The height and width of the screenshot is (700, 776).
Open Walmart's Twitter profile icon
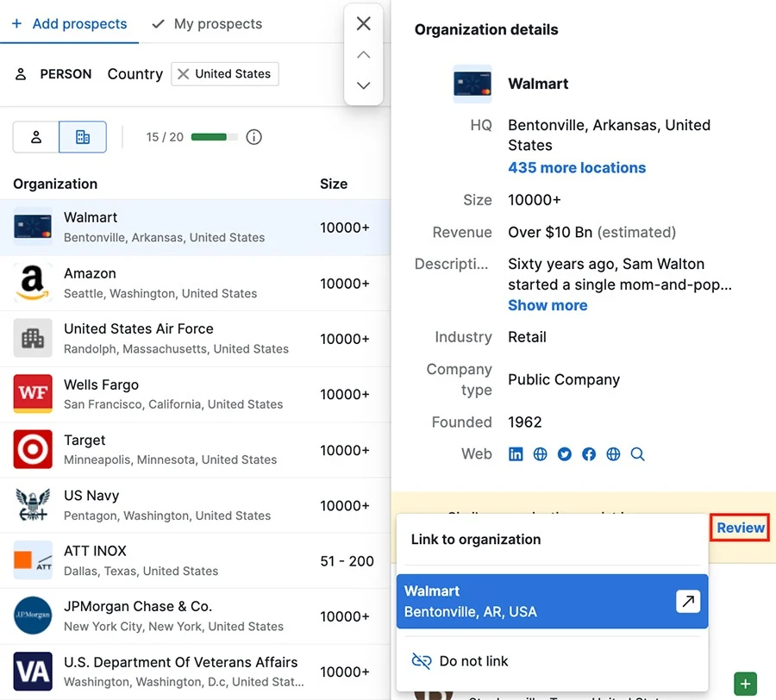coord(564,453)
